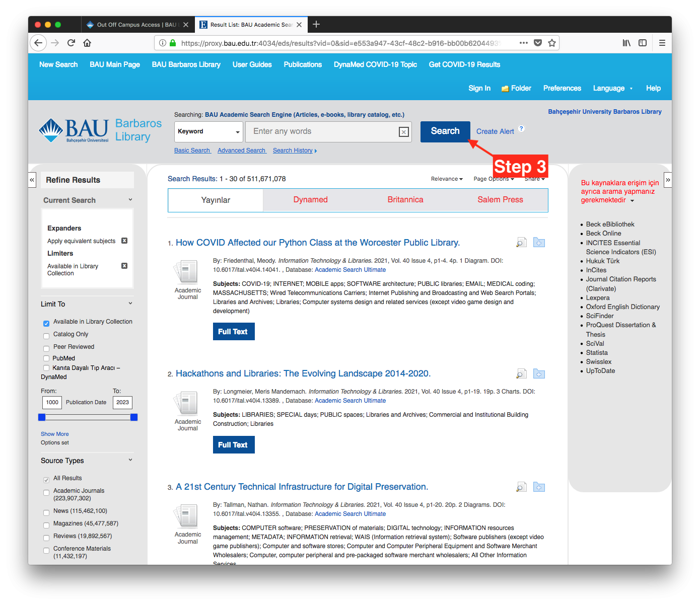Open the Relevance sort dropdown
This screenshot has width=700, height=605.
coord(447,179)
